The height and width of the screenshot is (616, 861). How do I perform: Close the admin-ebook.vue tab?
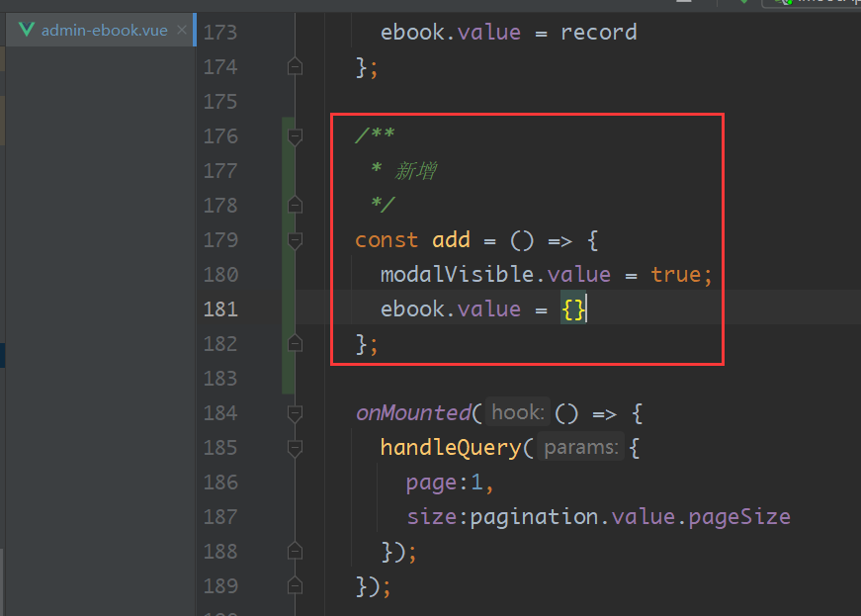point(182,31)
